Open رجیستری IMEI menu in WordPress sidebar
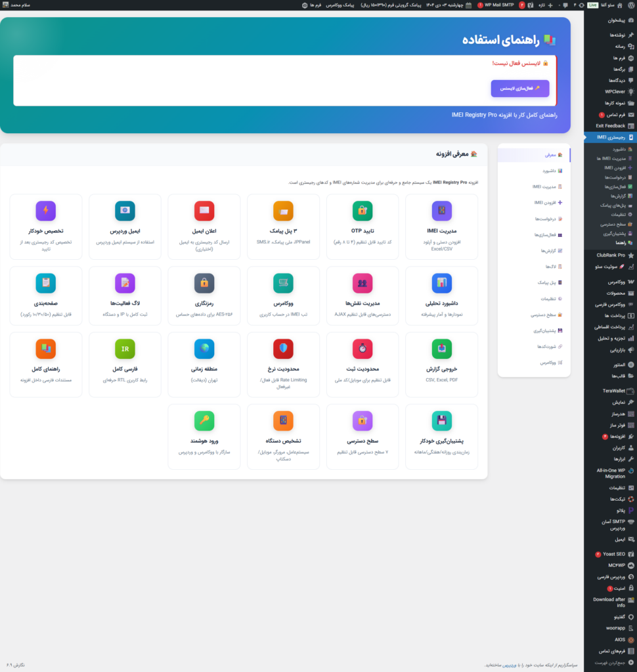Screen dimensions: 637x672 [x=611, y=137]
